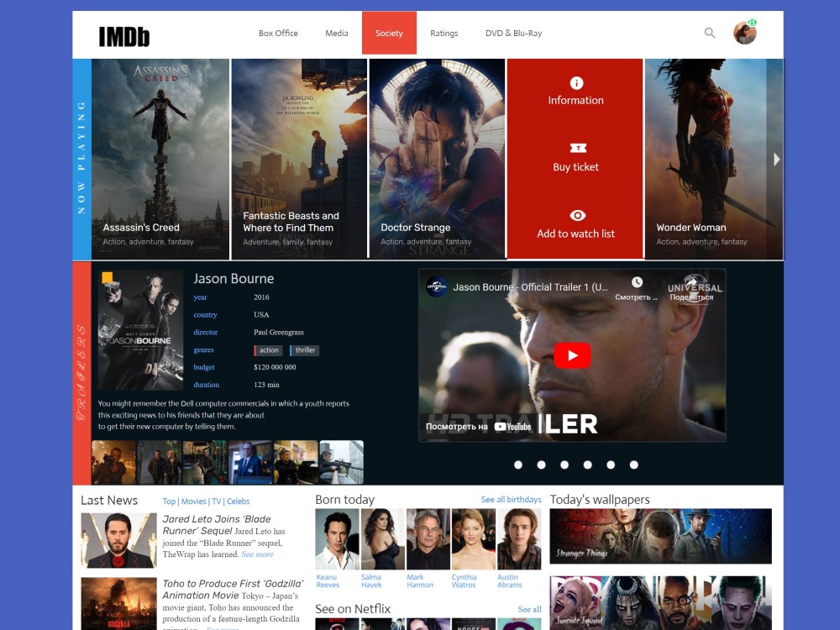Screen dimensions: 840x630
Task: Open the search magnifier icon
Action: point(710,34)
